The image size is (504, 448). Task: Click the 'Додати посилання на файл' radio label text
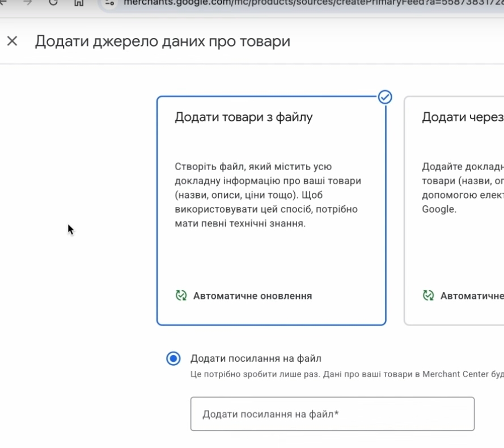[x=256, y=358]
